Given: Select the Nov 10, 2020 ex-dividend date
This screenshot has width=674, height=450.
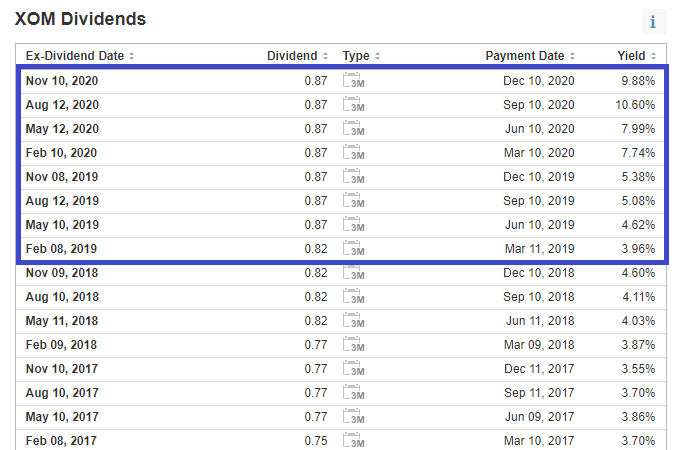Looking at the screenshot, I should (x=62, y=81).
